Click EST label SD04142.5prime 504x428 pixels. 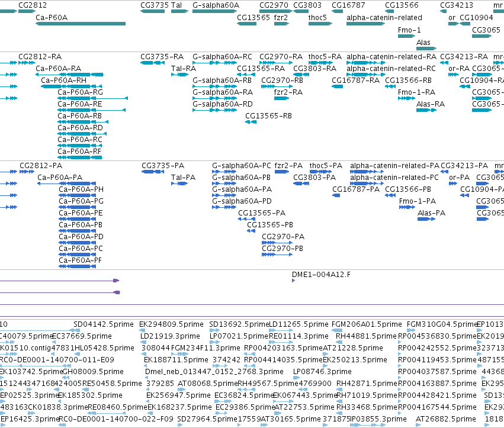pos(104,324)
